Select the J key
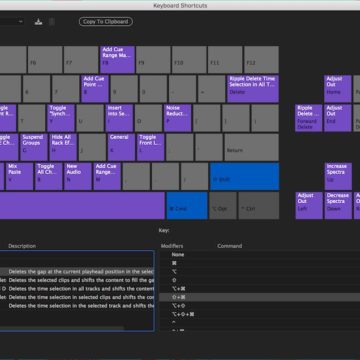The image size is (360, 360). click(x=92, y=147)
